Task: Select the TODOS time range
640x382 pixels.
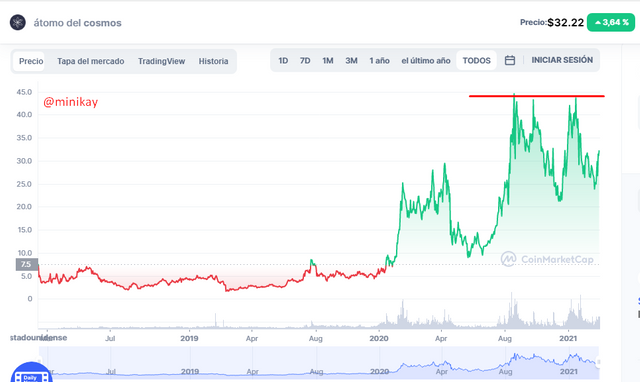Action: 476,61
